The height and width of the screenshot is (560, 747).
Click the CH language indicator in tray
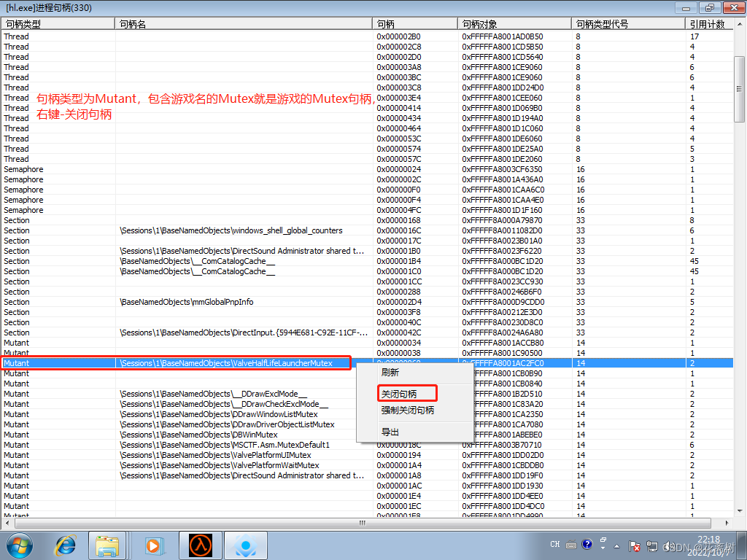coord(555,544)
